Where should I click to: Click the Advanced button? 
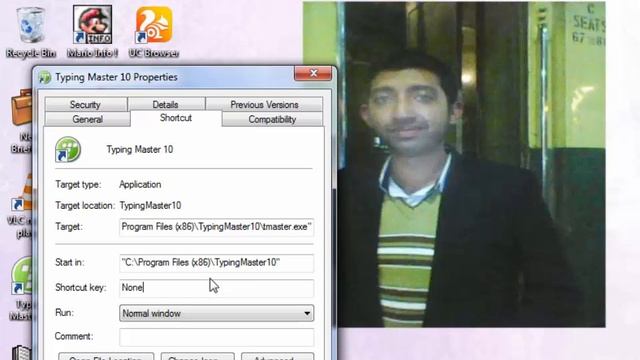point(278,357)
